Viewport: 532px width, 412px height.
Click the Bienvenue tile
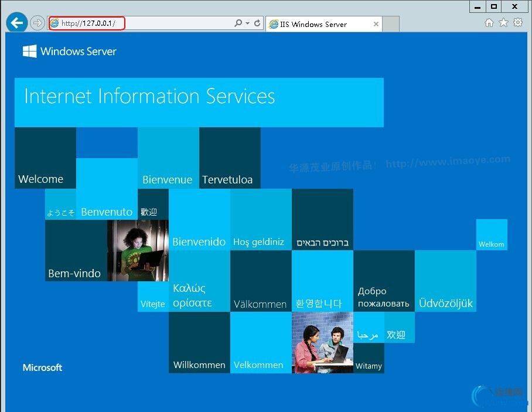[168, 158]
